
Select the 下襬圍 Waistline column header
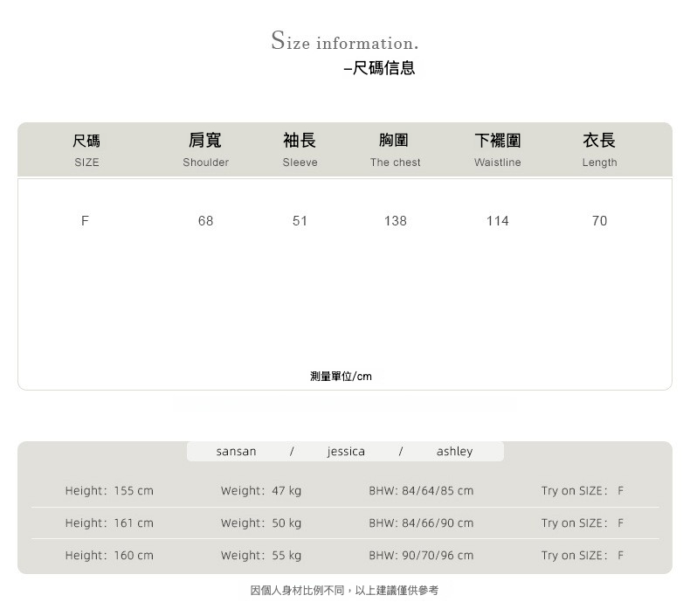(498, 150)
